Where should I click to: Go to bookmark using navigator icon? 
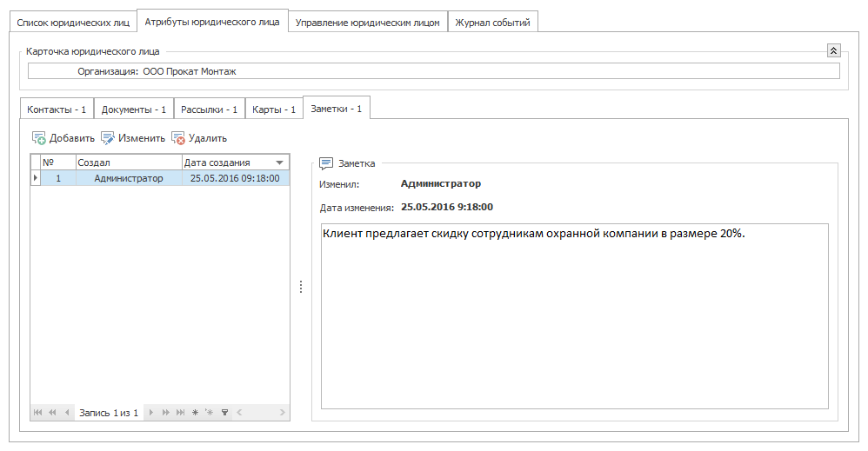point(210,412)
